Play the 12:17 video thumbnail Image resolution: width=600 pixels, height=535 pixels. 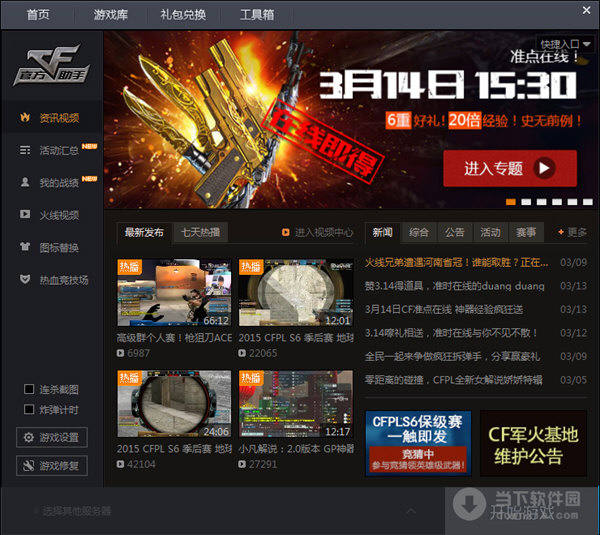pos(296,403)
